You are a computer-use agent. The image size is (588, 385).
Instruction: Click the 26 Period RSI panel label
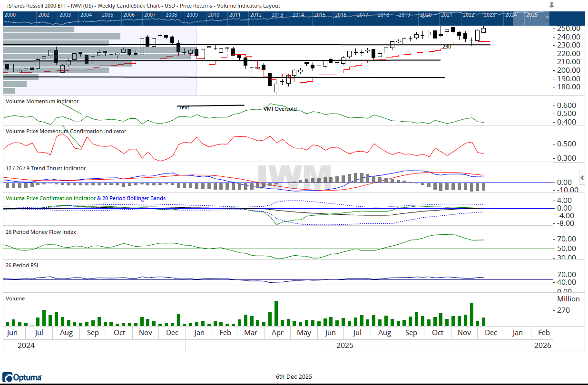pyautogui.click(x=22, y=265)
